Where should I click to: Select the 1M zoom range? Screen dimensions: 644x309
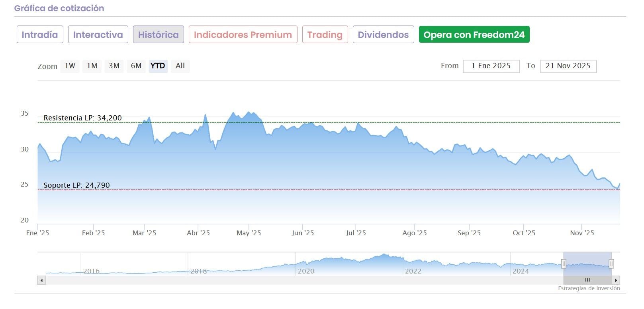pos(92,66)
